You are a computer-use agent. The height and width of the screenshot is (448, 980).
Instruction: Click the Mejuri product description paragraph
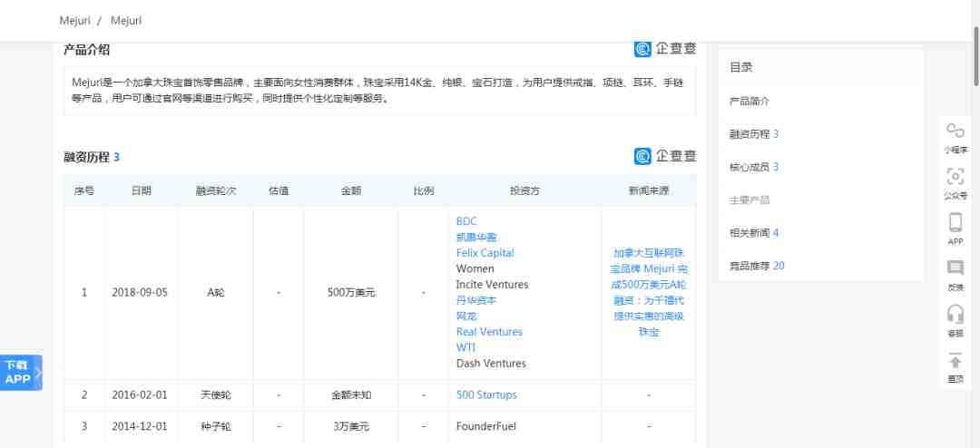coord(379,90)
